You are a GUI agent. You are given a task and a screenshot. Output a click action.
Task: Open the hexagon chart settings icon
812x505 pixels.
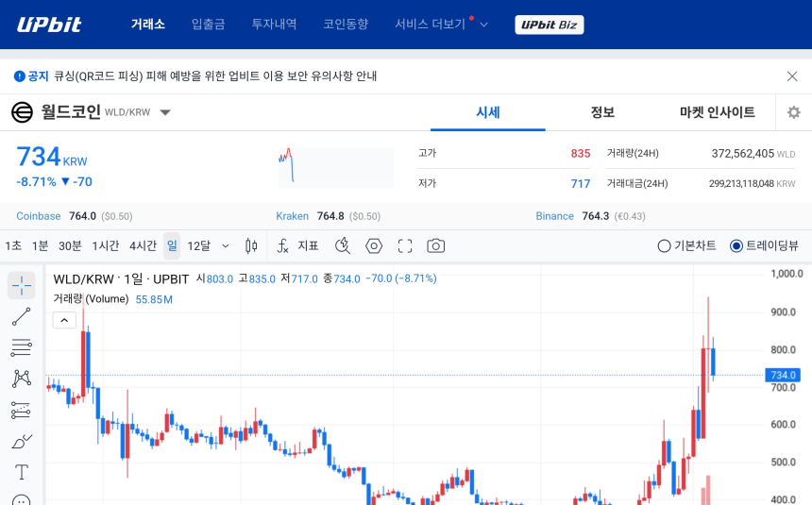click(374, 246)
